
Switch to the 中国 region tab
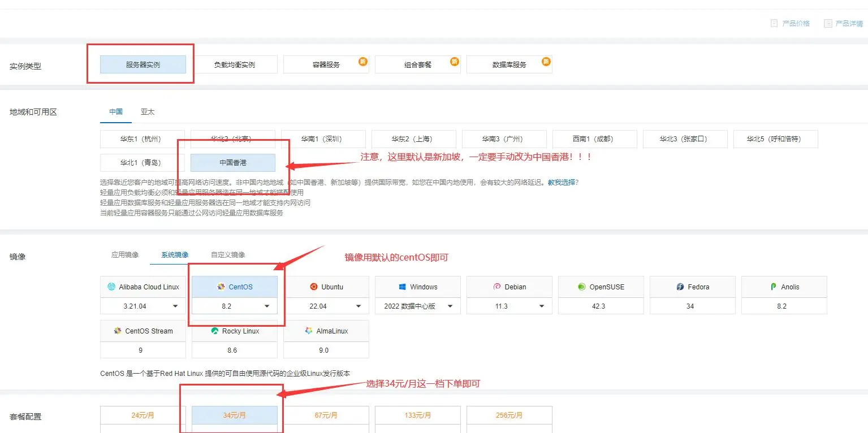tap(116, 112)
